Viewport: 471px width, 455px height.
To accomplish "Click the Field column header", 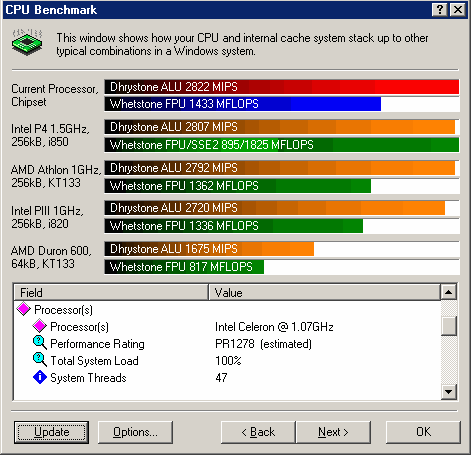I will point(111,292).
